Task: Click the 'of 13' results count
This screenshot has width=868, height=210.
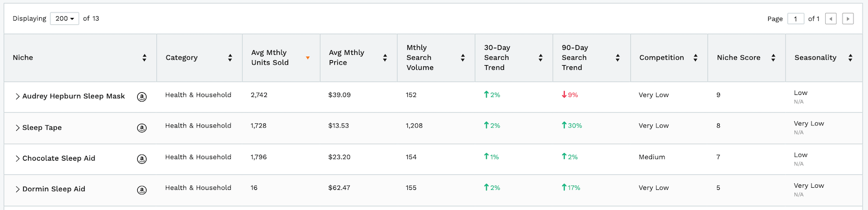Action: point(91,18)
